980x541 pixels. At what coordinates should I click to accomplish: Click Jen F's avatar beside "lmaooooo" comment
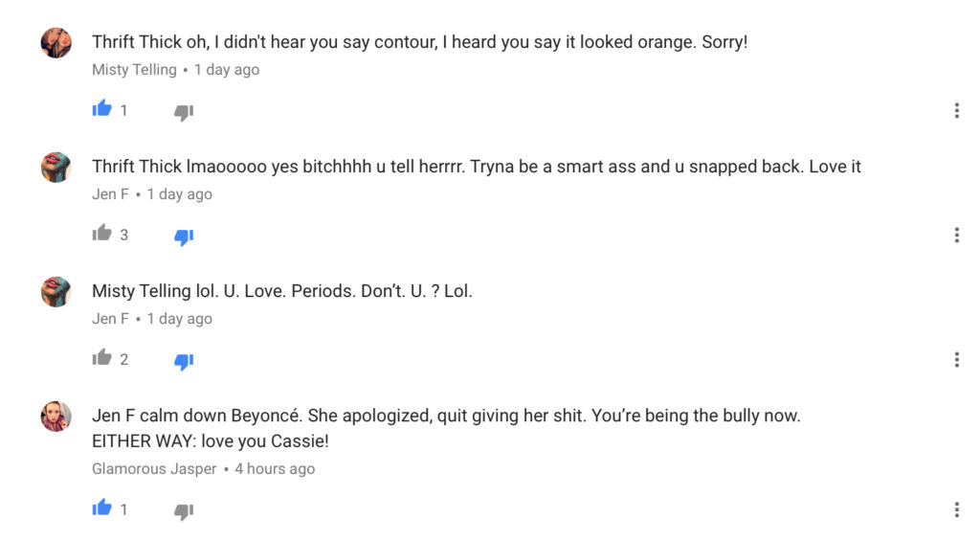(56, 167)
